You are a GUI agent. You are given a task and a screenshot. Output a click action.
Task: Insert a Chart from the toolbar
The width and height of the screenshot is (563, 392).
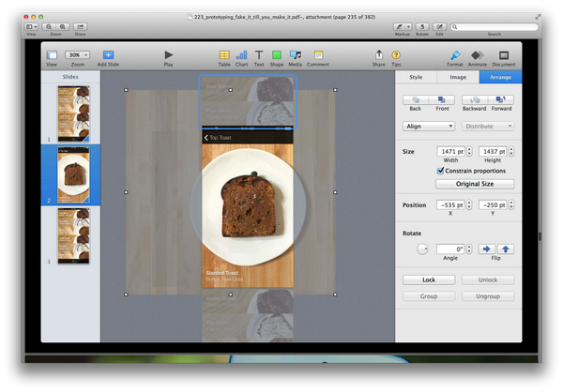[x=242, y=55]
